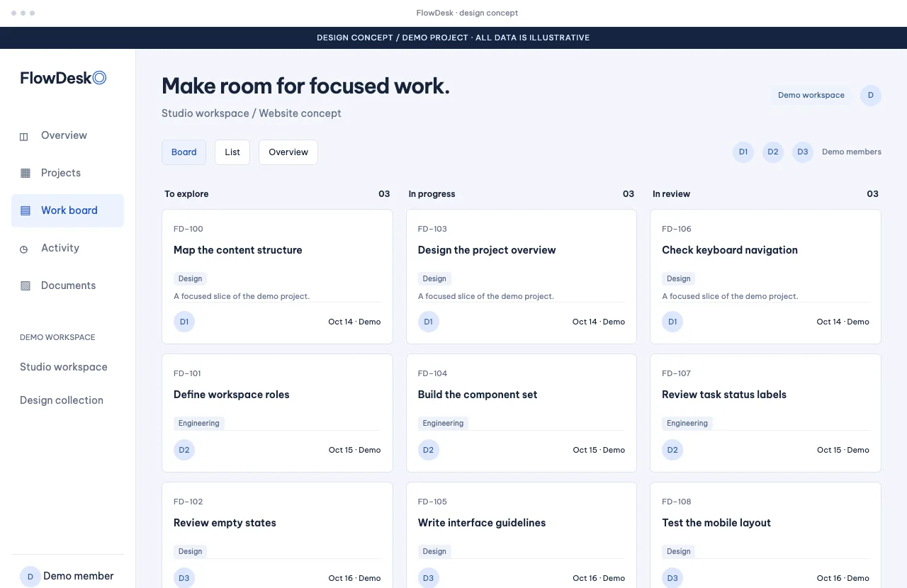Click the Engineering tag on FD-101 card
This screenshot has width=907, height=588.
coord(199,424)
